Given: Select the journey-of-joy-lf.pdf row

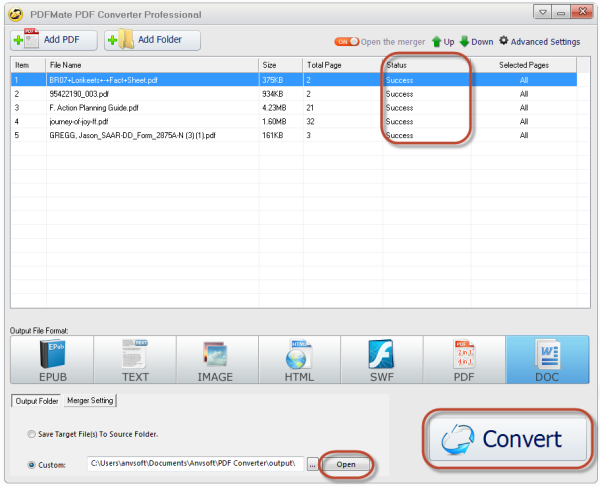Looking at the screenshot, I should click(294, 121).
